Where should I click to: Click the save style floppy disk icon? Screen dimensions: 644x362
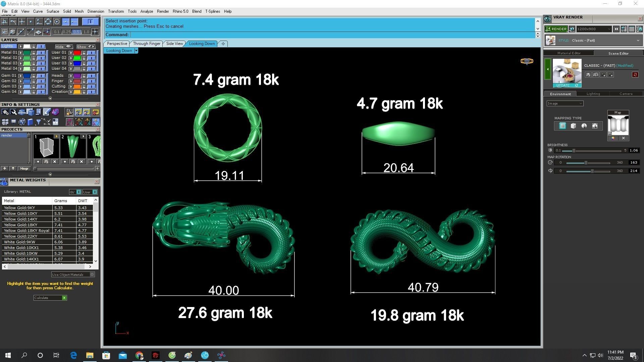point(588,75)
